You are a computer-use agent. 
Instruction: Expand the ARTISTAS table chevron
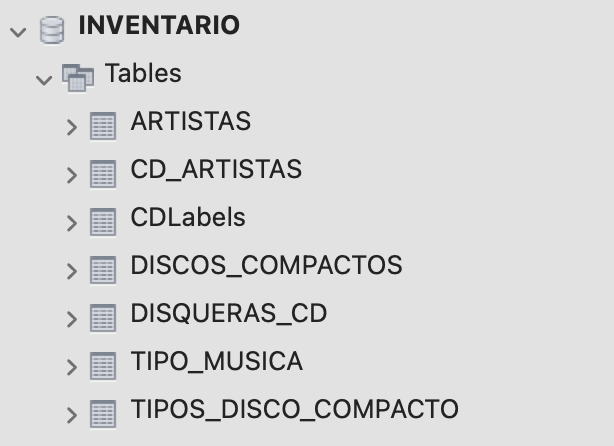(71, 127)
